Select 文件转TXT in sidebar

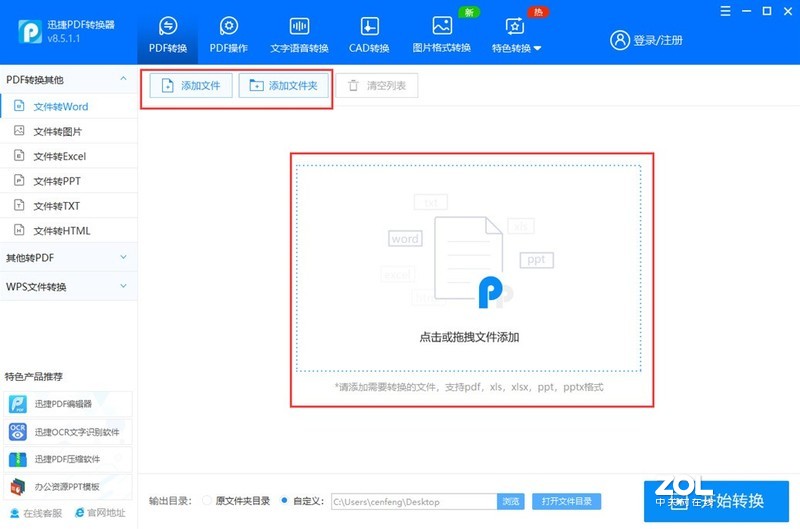coord(69,206)
